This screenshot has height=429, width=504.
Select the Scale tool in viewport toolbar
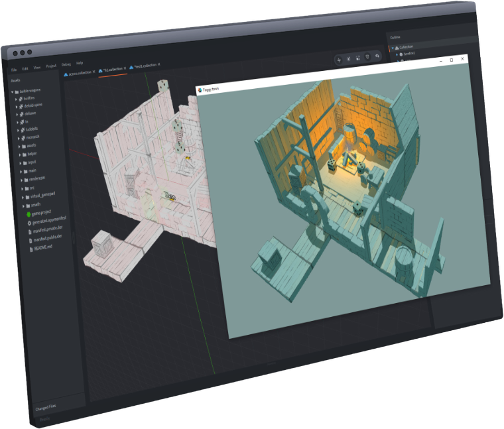(x=358, y=58)
